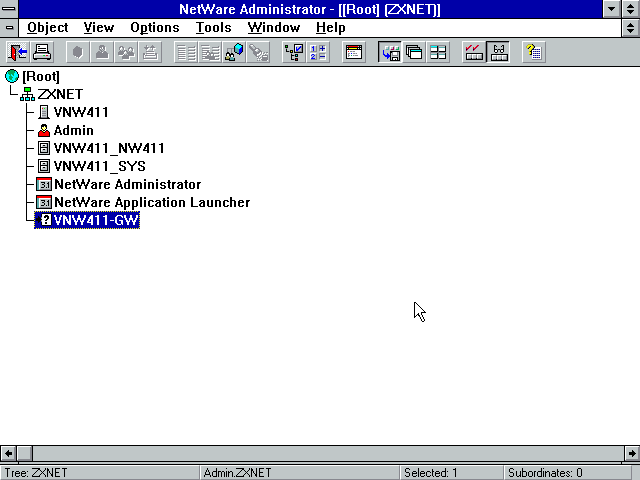
Task: Click the grayed flashlight Search toolbar icon
Action: pyautogui.click(x=258, y=52)
